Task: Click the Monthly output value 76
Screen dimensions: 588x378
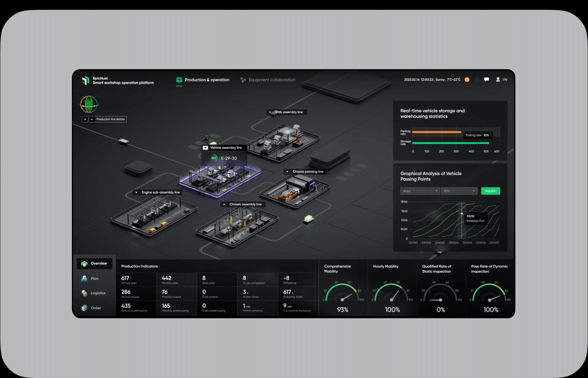Action: pyautogui.click(x=165, y=292)
